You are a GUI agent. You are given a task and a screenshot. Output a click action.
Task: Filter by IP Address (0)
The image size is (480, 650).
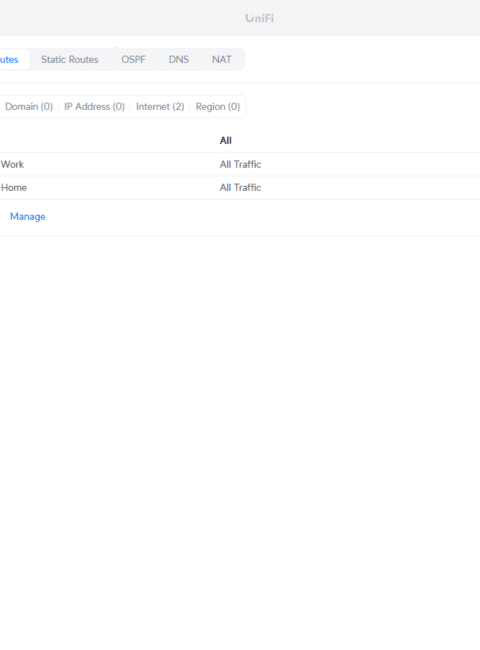[x=95, y=107]
